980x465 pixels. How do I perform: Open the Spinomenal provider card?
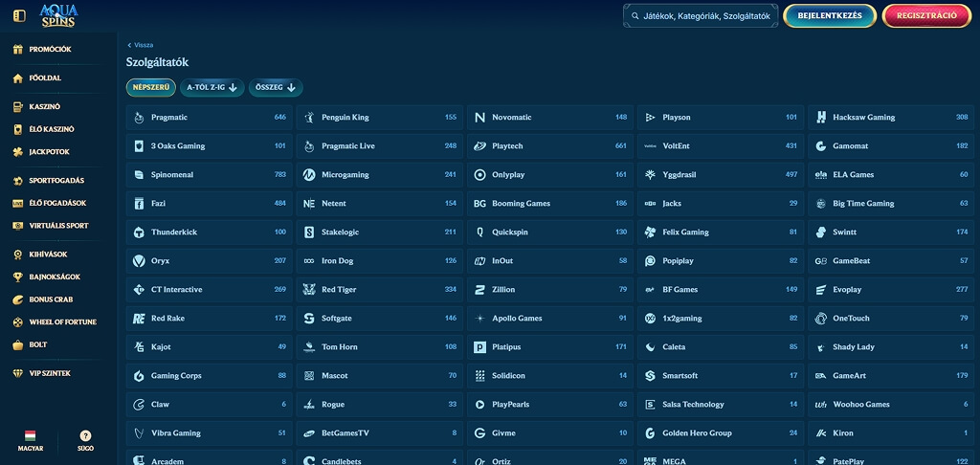pyautogui.click(x=209, y=175)
